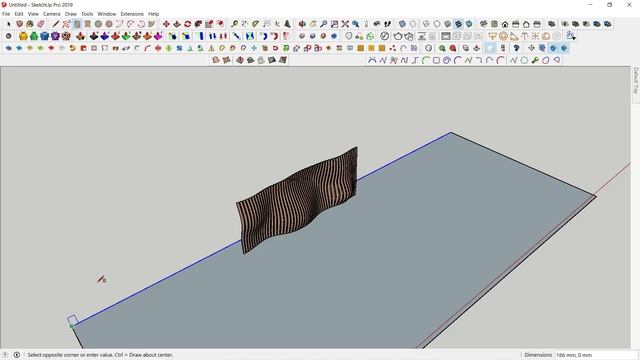Viewport: 640px width, 360px height.
Task: Enable Shaded face style
Action: [x=447, y=24]
